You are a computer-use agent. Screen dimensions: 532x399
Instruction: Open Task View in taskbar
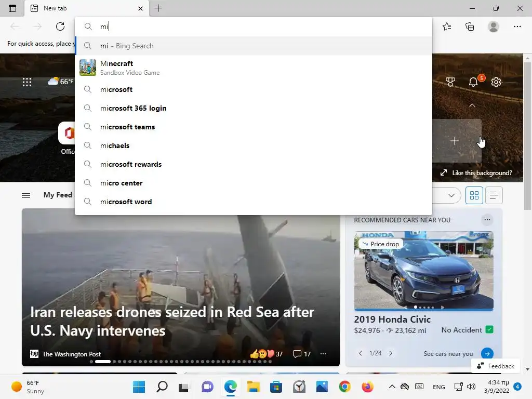pyautogui.click(x=184, y=387)
